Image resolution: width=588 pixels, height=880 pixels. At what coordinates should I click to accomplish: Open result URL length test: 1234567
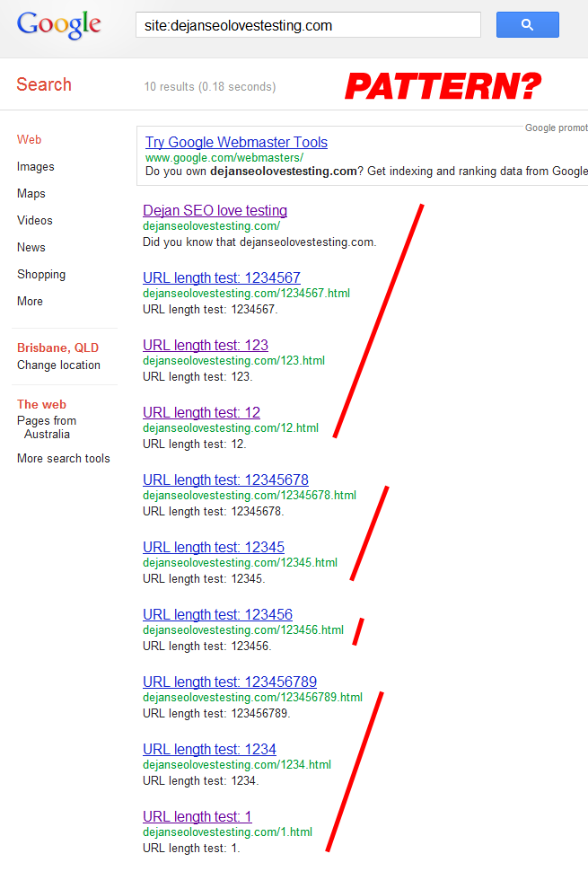222,277
